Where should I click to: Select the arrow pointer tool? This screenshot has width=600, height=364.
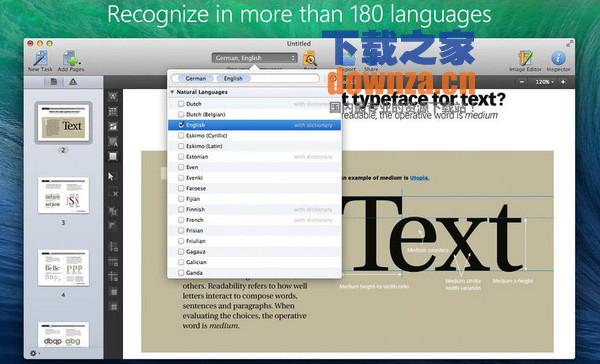pyautogui.click(x=111, y=176)
